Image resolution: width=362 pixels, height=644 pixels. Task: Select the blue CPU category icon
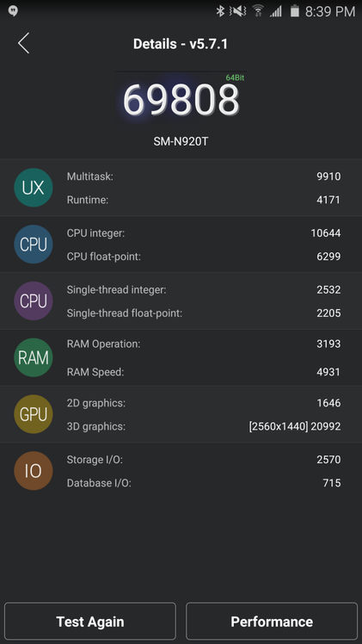34,245
